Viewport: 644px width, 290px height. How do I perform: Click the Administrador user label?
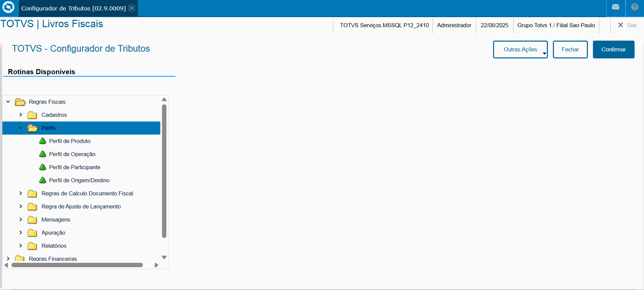(454, 25)
